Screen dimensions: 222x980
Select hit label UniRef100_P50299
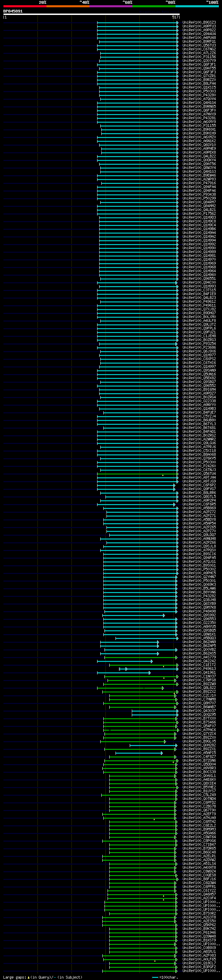(x=199, y=198)
